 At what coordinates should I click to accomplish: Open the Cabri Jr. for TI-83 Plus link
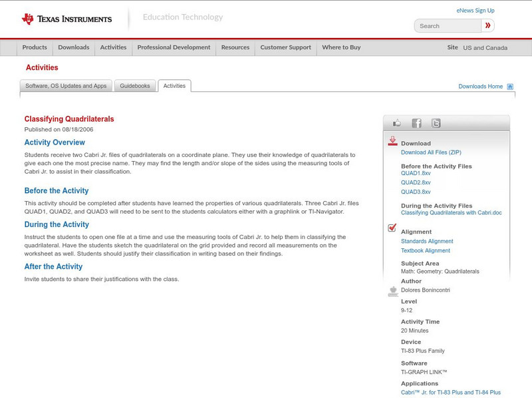pyautogui.click(x=451, y=393)
